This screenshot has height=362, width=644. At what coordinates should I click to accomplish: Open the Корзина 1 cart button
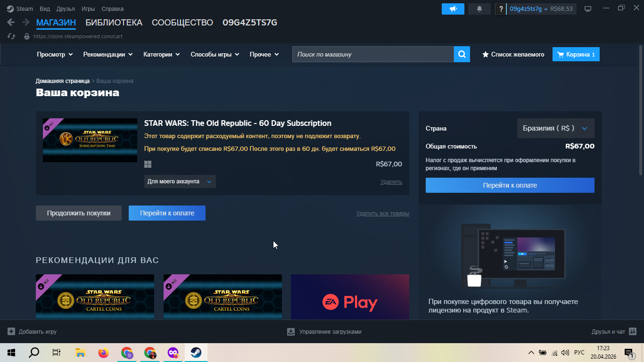(x=576, y=55)
